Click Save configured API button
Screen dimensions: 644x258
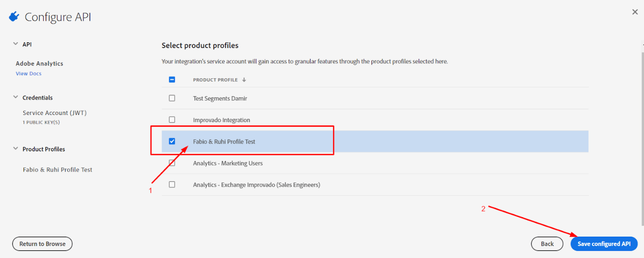(x=604, y=244)
